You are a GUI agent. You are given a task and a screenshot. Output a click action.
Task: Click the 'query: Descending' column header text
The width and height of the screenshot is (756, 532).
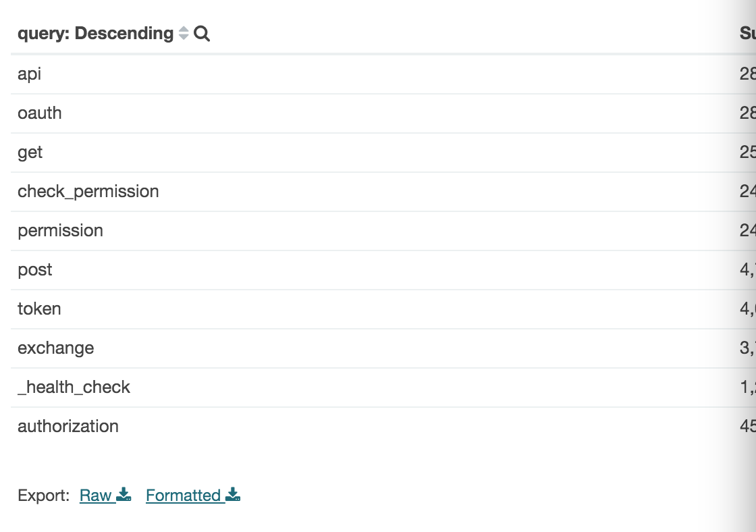pos(95,34)
